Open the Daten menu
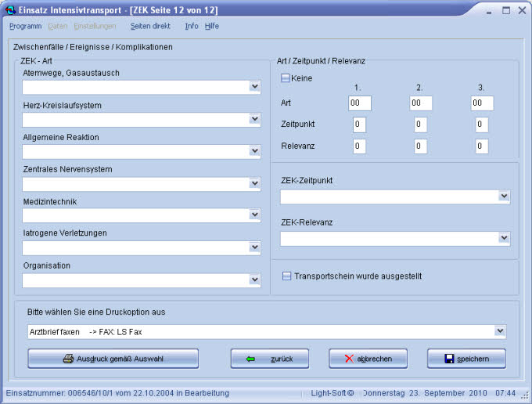The height and width of the screenshot is (404, 532). (x=58, y=26)
